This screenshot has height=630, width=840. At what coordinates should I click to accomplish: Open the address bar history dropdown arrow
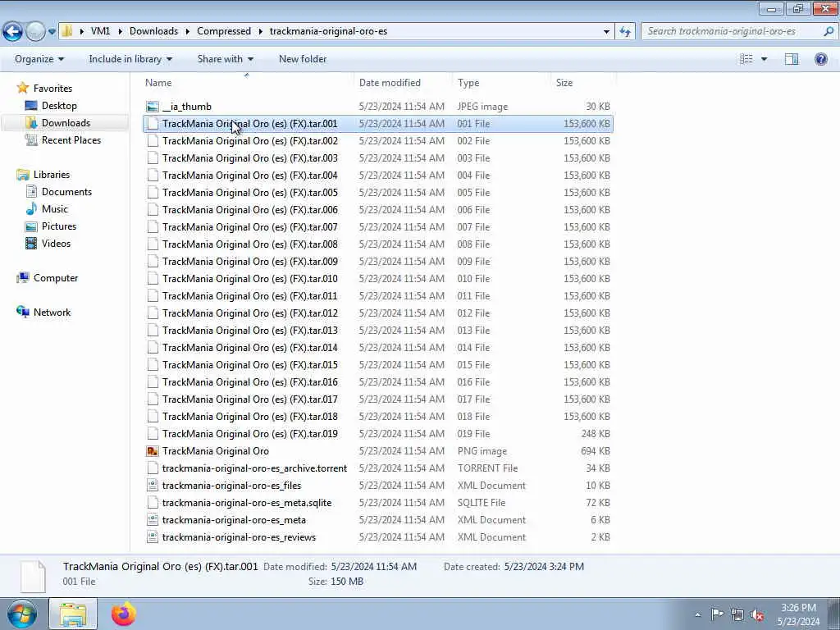606,32
